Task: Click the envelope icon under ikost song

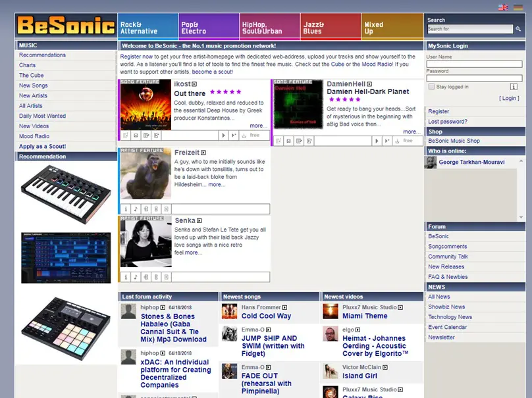Action: [136, 136]
